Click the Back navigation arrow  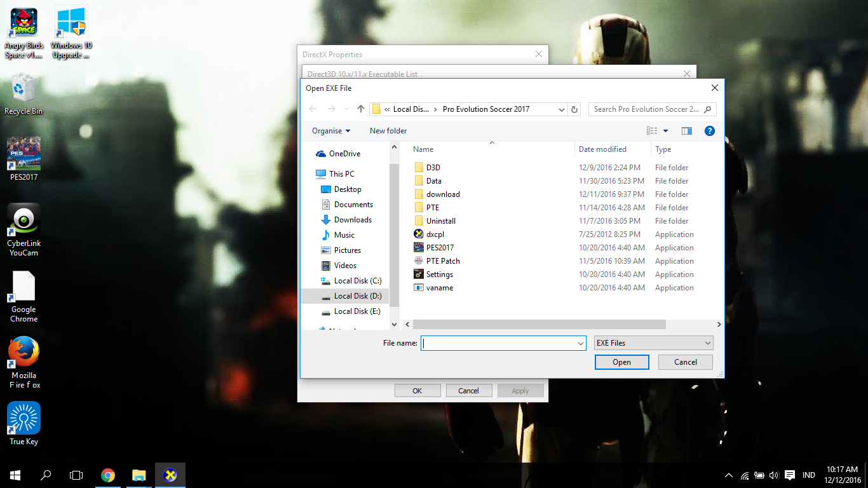point(313,109)
